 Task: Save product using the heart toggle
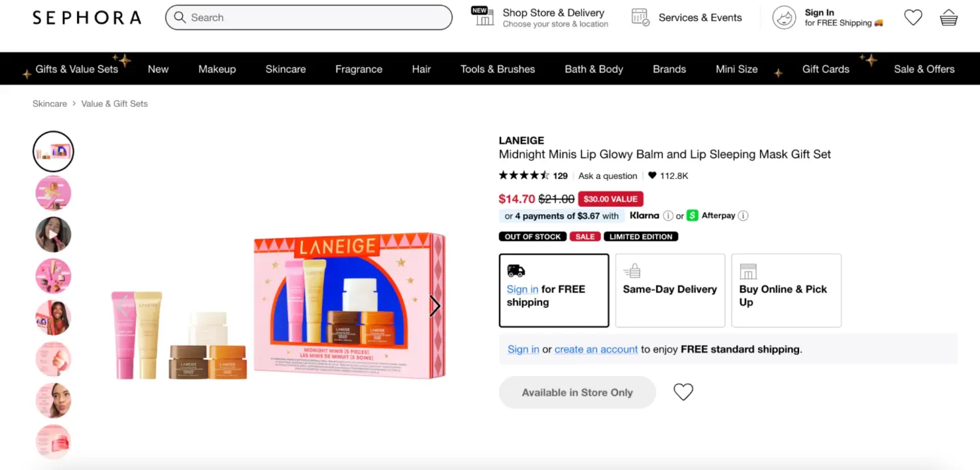[683, 391]
